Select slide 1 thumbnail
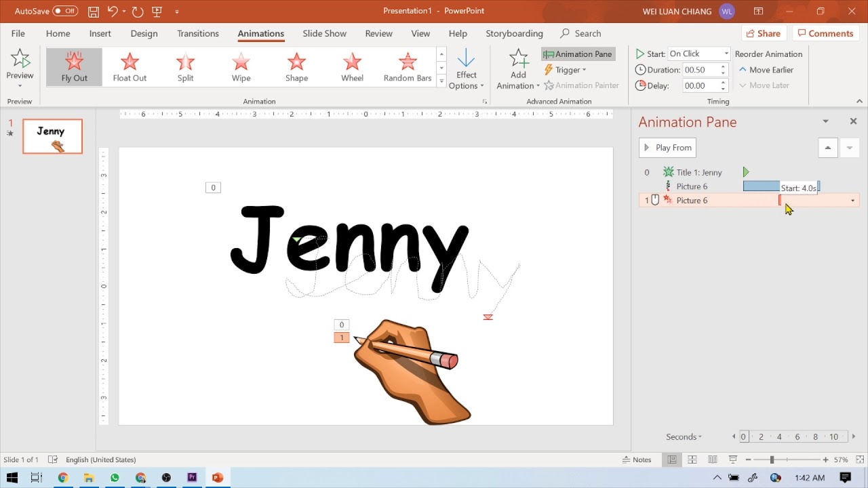Image resolution: width=868 pixels, height=488 pixels. click(53, 136)
